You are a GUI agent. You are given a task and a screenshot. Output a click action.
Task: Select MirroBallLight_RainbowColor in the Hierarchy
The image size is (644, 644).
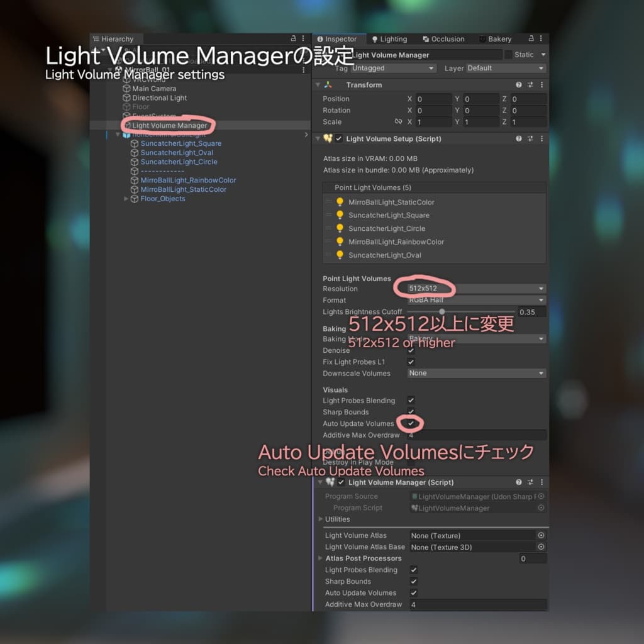[x=188, y=180]
